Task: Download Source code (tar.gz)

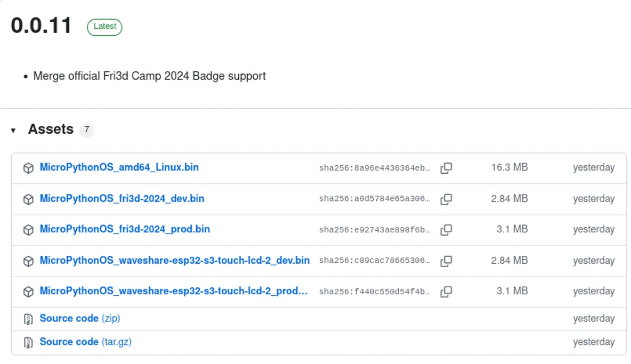Action: (x=85, y=342)
